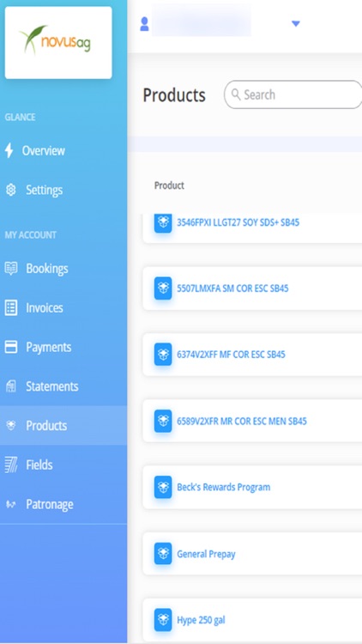Click the Statements building icon
362x644 pixels.
pyautogui.click(x=11, y=386)
